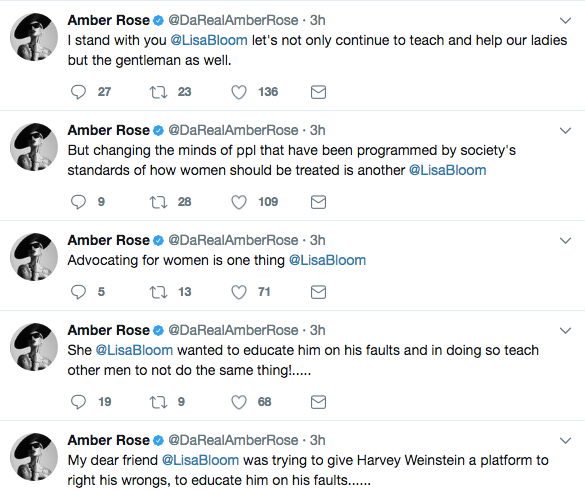Image resolution: width=585 pixels, height=491 pixels.
Task: Open options chevron on 'My dear friend' tweet
Action: (x=566, y=441)
